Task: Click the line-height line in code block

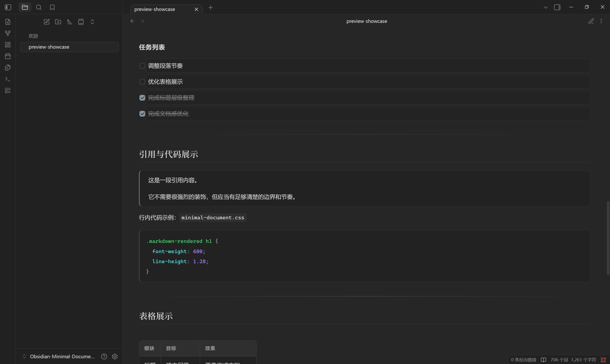Action: (180, 261)
